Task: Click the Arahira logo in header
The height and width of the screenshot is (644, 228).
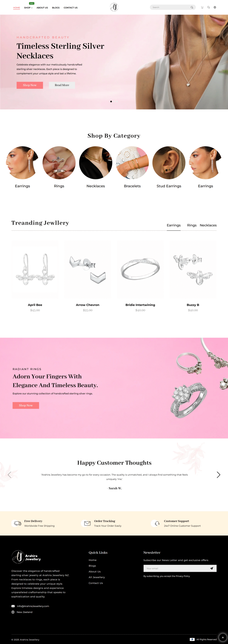Action: pos(114,7)
